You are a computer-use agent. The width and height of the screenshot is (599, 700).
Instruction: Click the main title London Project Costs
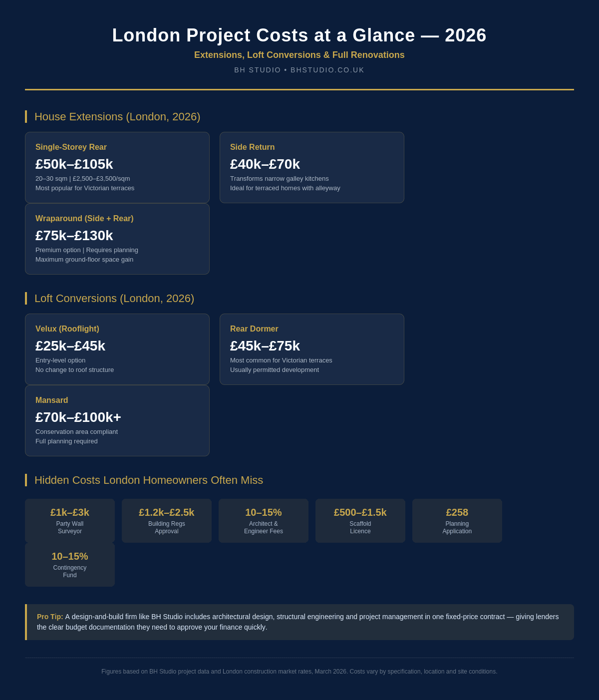[299, 35]
